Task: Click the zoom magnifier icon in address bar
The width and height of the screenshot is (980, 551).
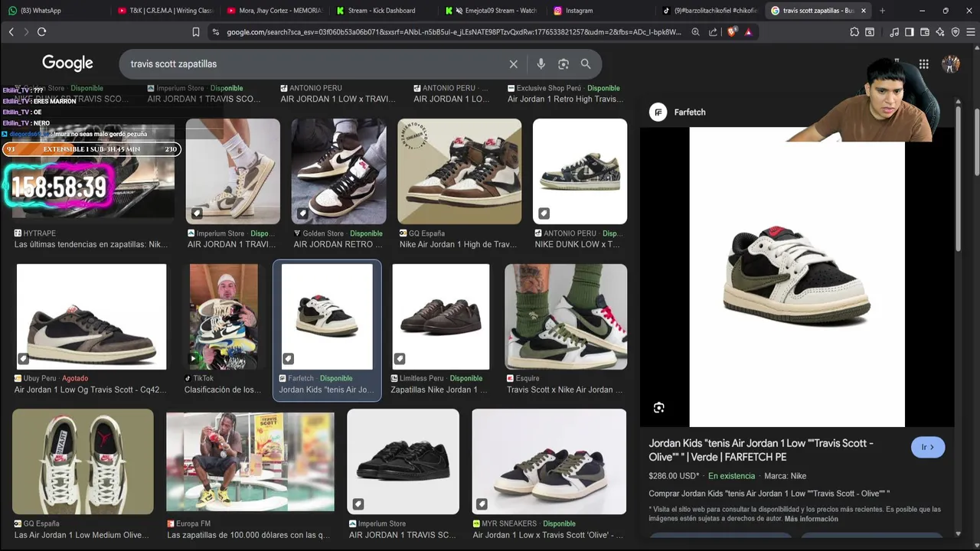Action: (695, 32)
